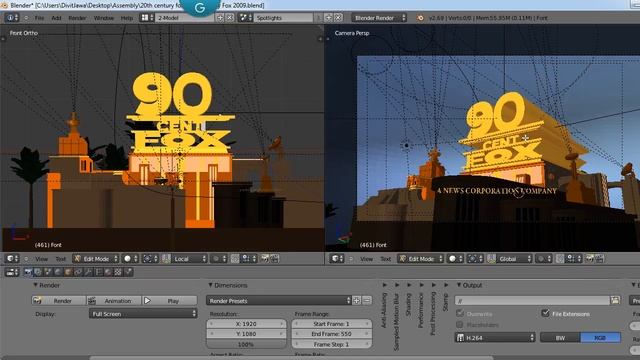Open the World properties tab icon
Screen dimensions: 640x360
click(x=58, y=272)
